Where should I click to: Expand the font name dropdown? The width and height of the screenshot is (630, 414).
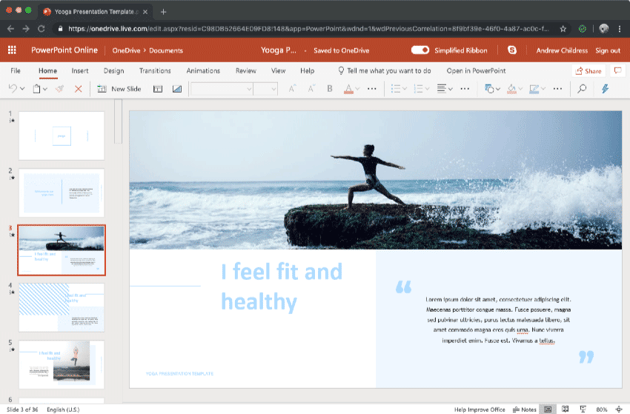246,89
